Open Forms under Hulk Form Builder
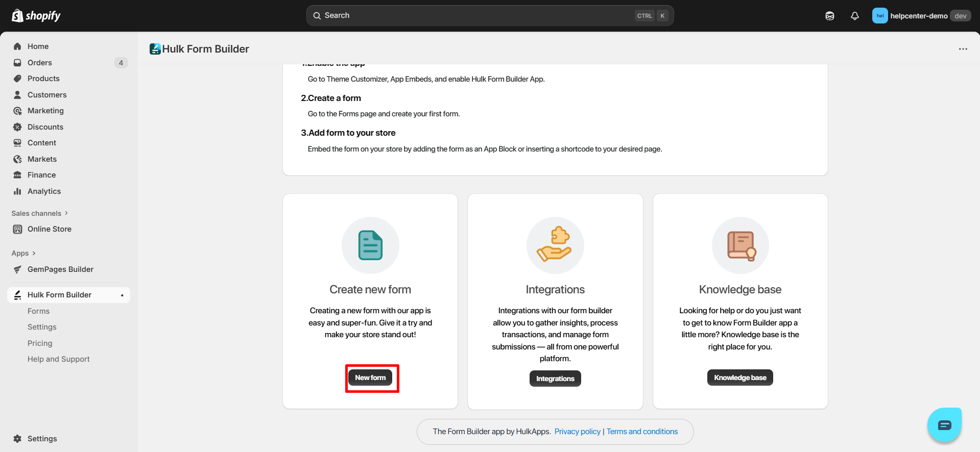This screenshot has width=980, height=452. click(x=39, y=311)
